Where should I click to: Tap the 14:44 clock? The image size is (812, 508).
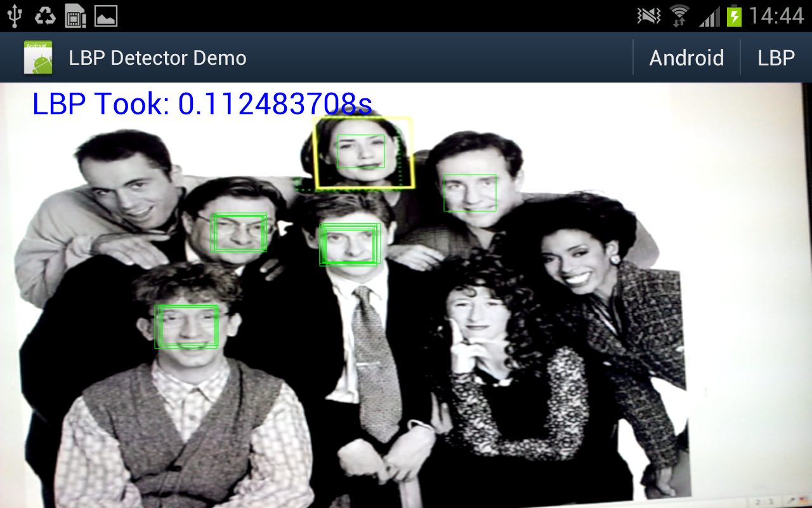tap(776, 15)
